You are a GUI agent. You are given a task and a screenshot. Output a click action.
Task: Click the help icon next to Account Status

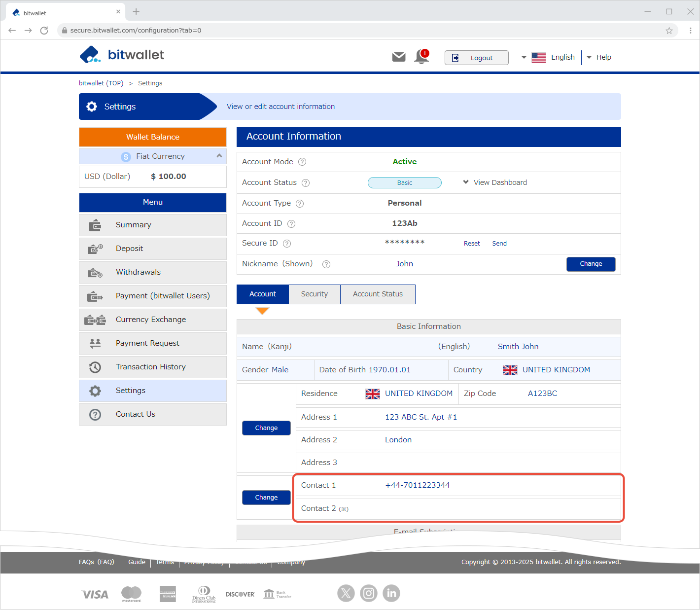[306, 183]
